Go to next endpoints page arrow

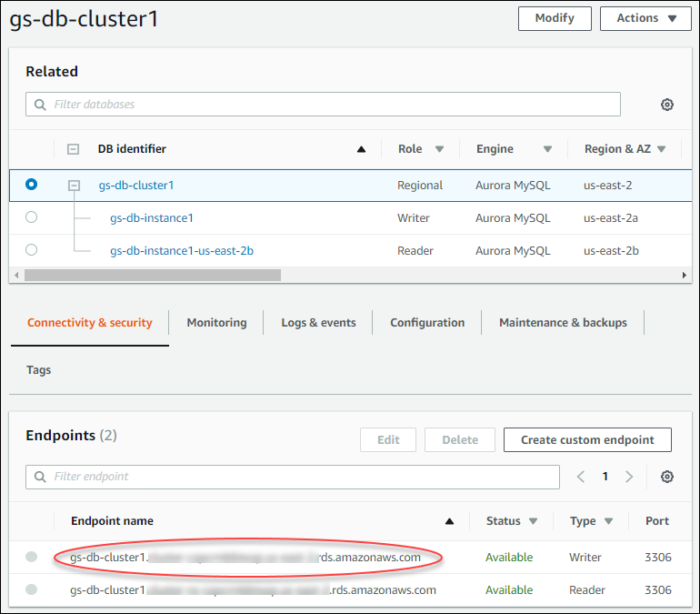pyautogui.click(x=629, y=477)
